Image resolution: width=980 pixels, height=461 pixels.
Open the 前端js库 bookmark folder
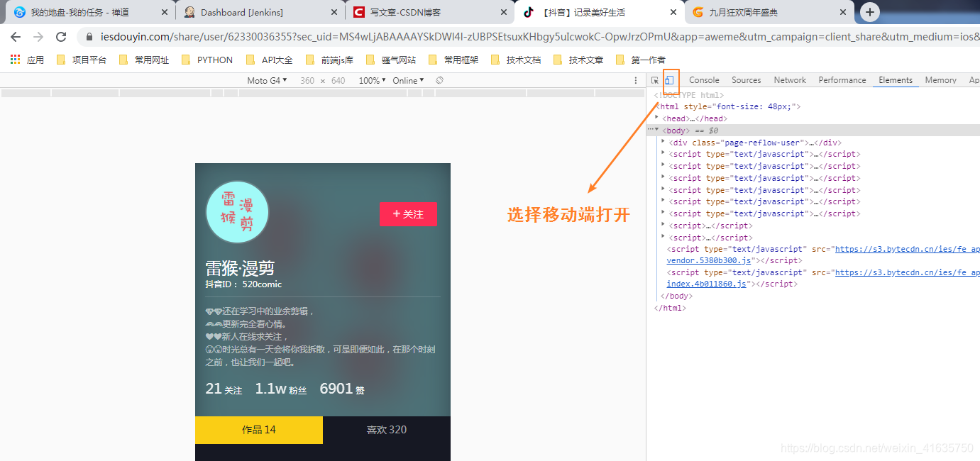[330, 60]
